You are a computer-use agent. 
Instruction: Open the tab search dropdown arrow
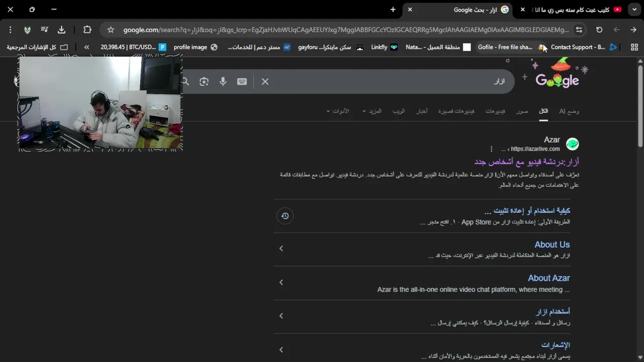coord(634,10)
